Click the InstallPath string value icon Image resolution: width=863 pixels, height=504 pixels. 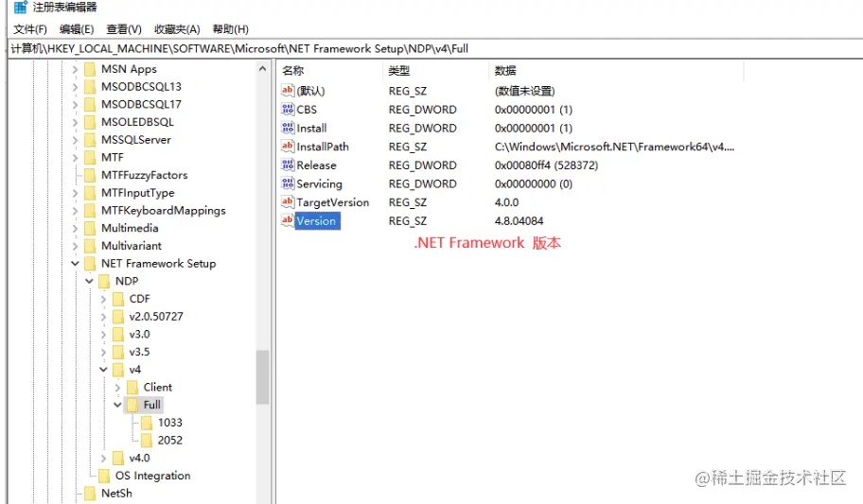288,147
